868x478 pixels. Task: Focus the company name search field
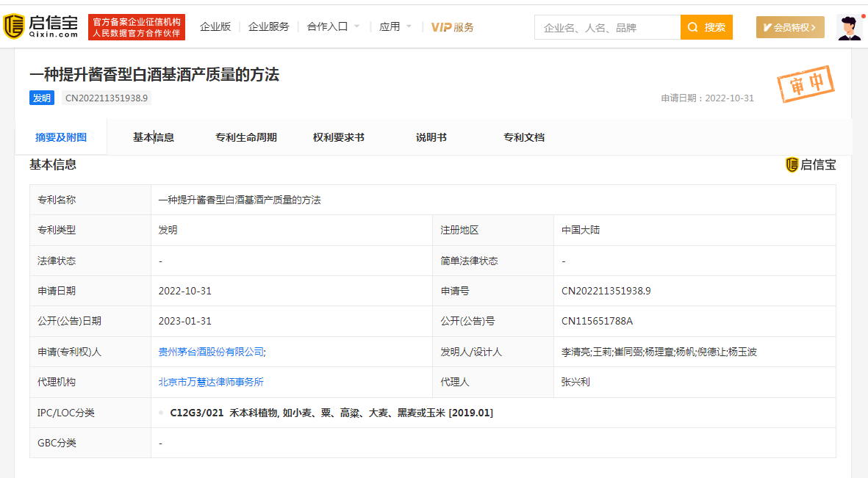[x=607, y=27]
